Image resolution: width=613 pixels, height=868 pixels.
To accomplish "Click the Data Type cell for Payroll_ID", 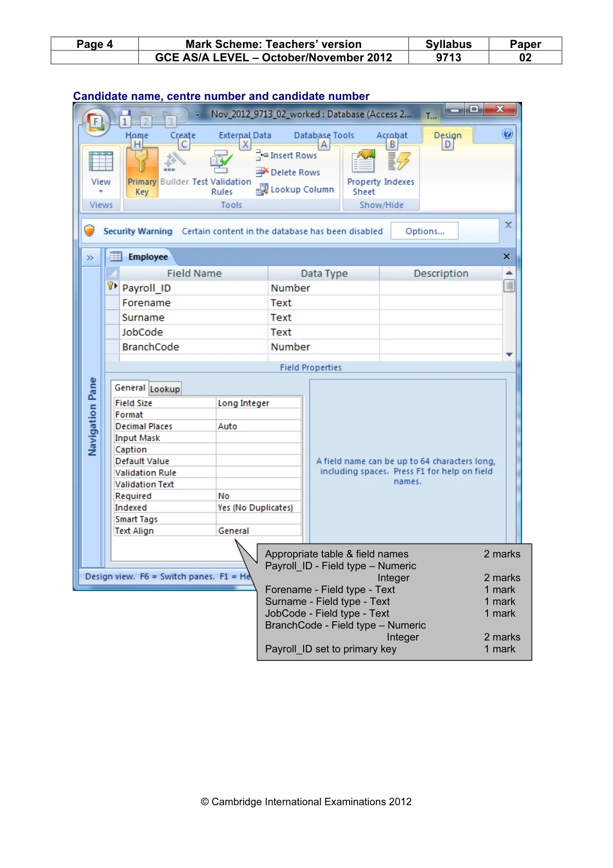I will [324, 288].
